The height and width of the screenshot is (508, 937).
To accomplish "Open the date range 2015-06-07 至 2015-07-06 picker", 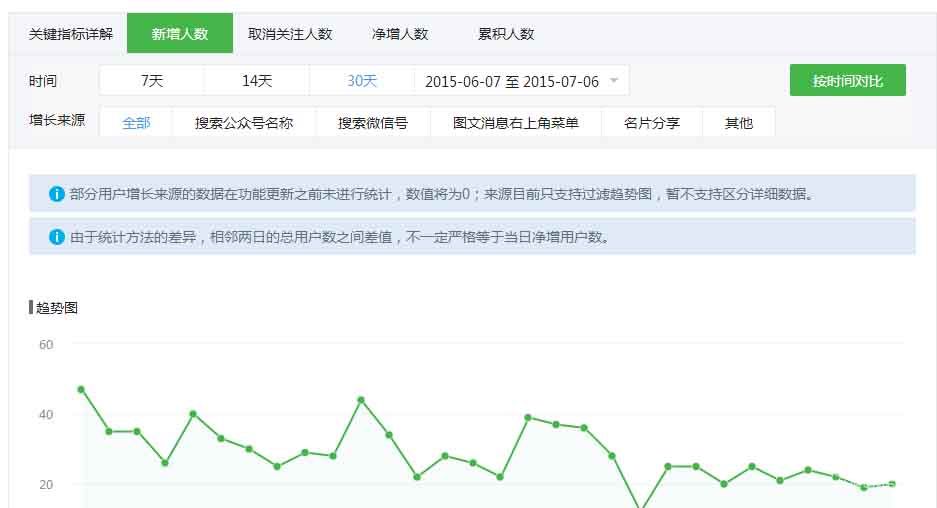I will (522, 81).
